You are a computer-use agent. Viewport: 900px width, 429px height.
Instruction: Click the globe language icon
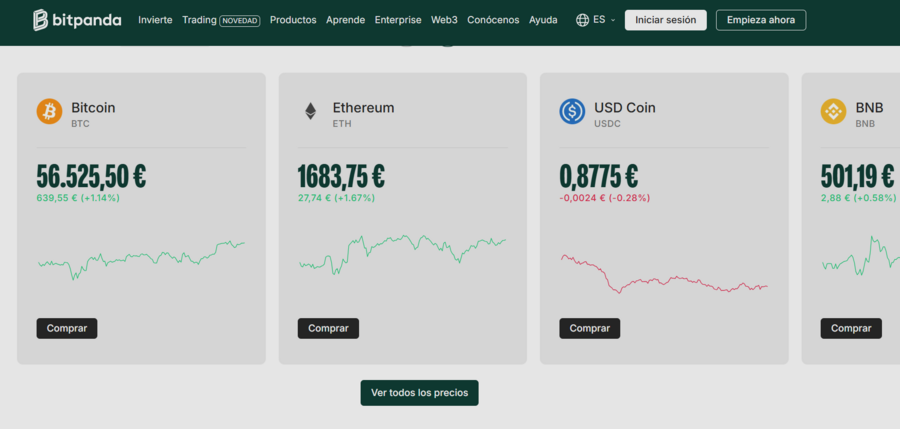point(582,20)
